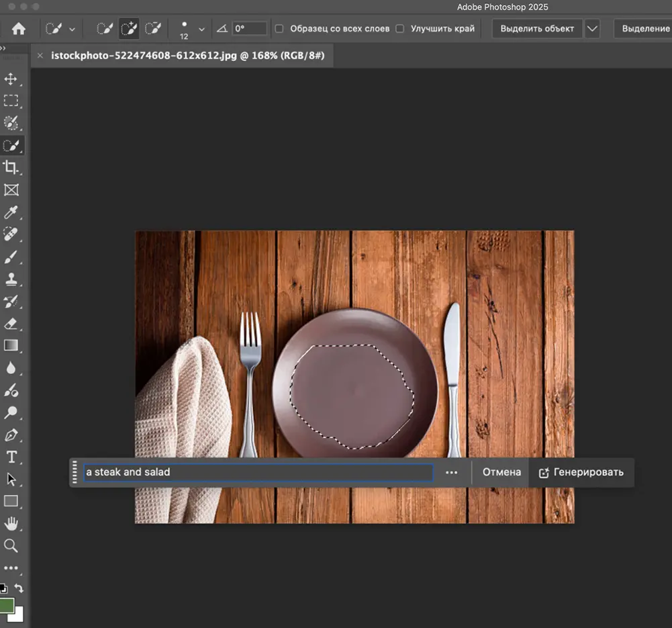672x628 pixels.
Task: Select the Clone Stamp tool
Action: coord(11,279)
